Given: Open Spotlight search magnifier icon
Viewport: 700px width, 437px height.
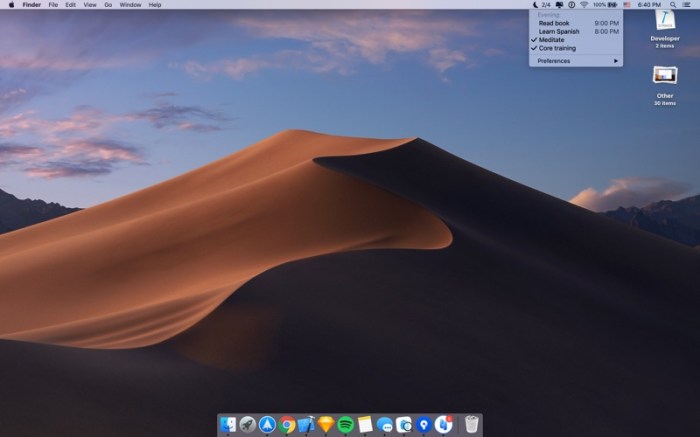Looking at the screenshot, I should click(671, 5).
